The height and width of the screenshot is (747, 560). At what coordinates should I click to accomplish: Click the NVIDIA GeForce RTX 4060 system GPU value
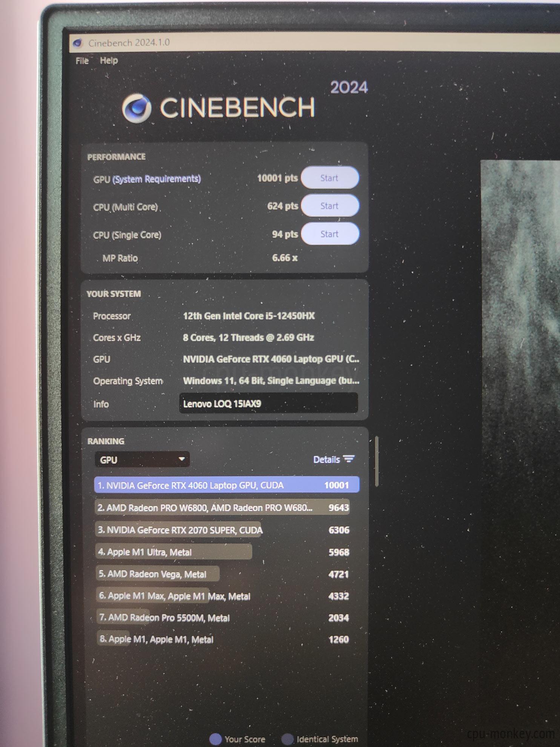(271, 359)
